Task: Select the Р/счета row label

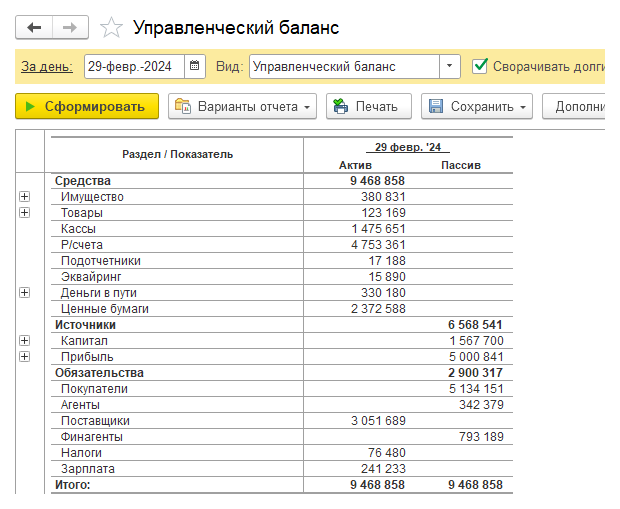Action: pos(82,245)
